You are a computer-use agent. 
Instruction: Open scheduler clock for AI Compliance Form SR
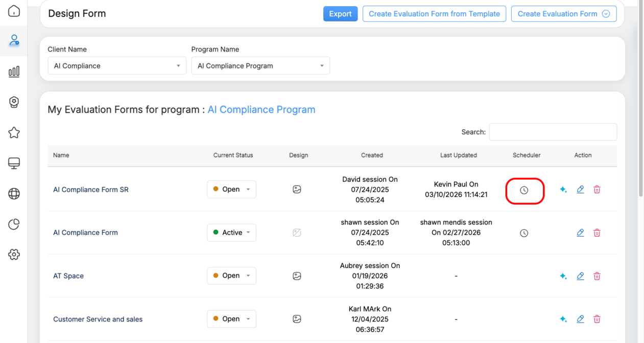click(x=524, y=190)
